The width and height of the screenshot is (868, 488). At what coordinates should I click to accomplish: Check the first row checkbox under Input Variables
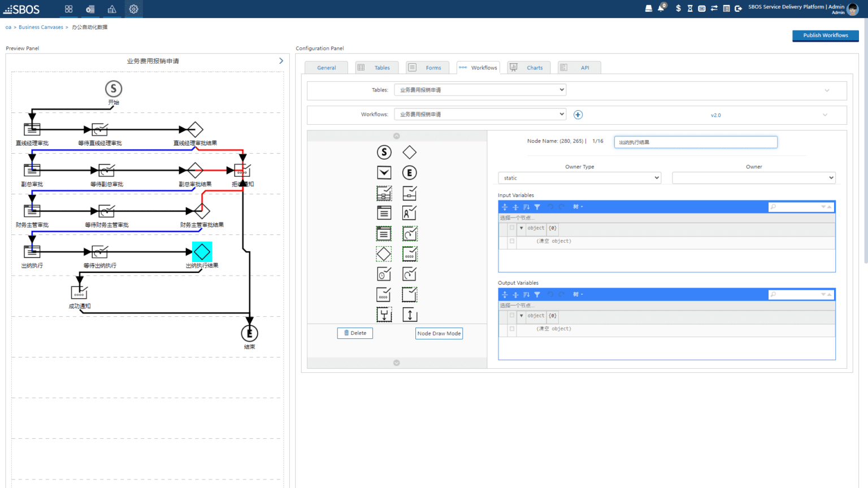[x=512, y=228]
